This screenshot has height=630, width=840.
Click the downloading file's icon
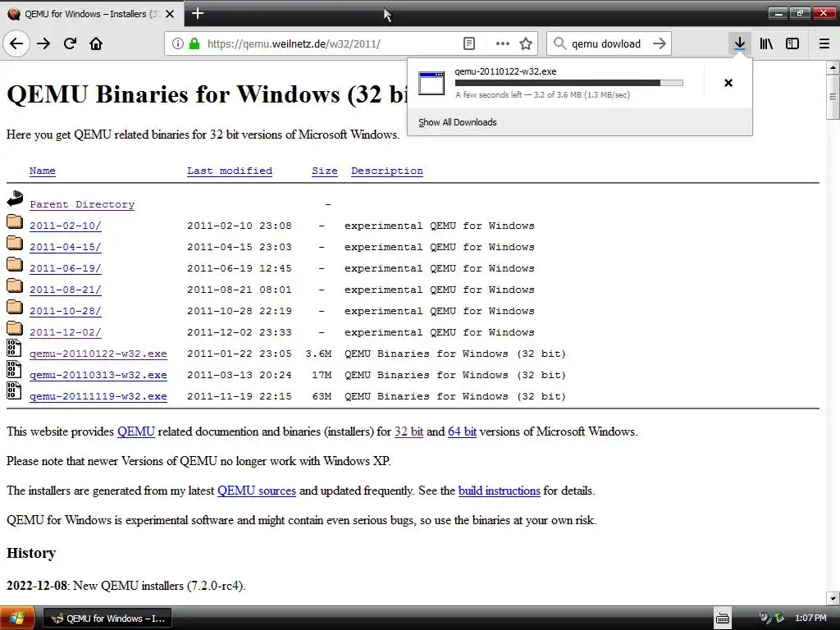(x=431, y=83)
